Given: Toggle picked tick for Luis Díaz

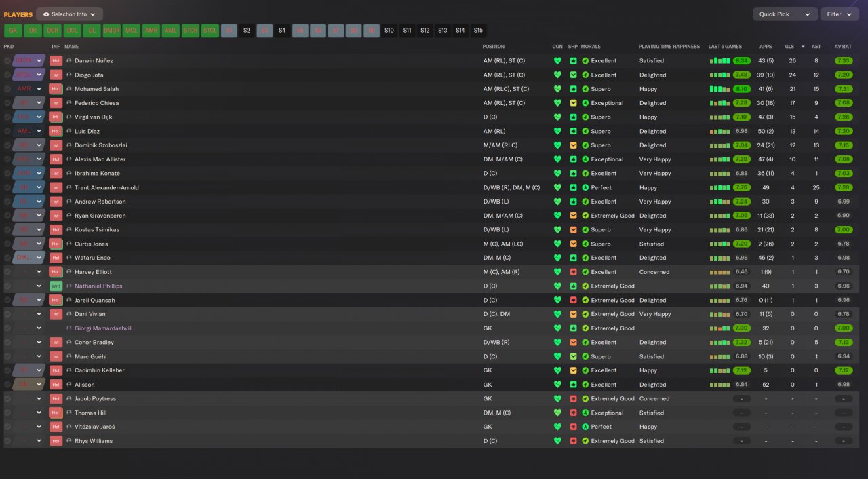Looking at the screenshot, I should pyautogui.click(x=7, y=132).
